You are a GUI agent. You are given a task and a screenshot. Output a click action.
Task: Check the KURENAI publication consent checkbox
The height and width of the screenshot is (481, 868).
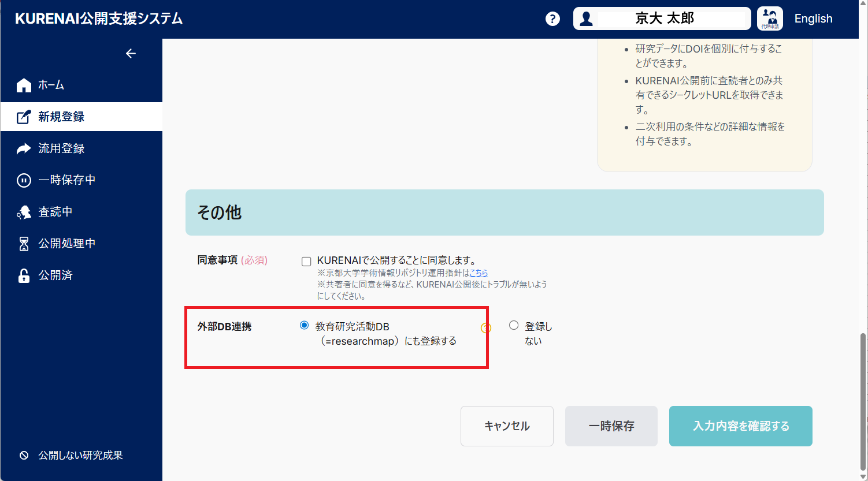point(306,261)
